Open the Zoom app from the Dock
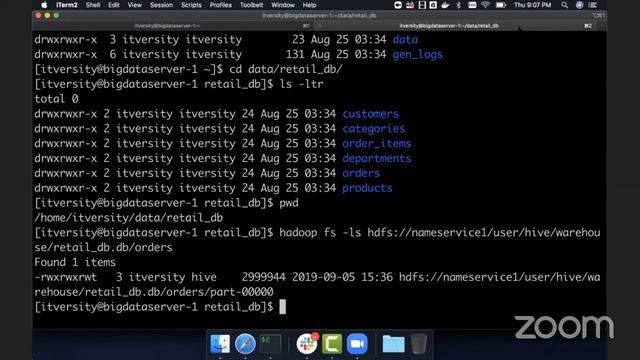 357,344
